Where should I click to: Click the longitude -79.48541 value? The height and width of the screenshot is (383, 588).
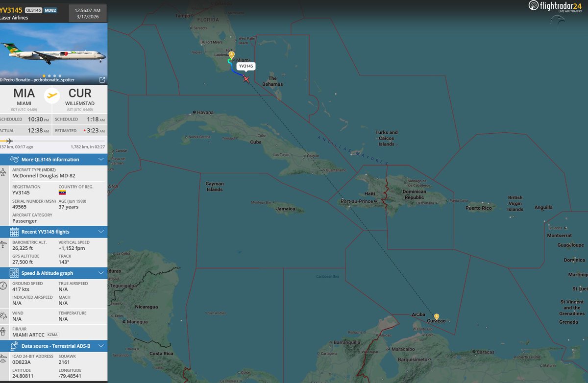pos(71,377)
